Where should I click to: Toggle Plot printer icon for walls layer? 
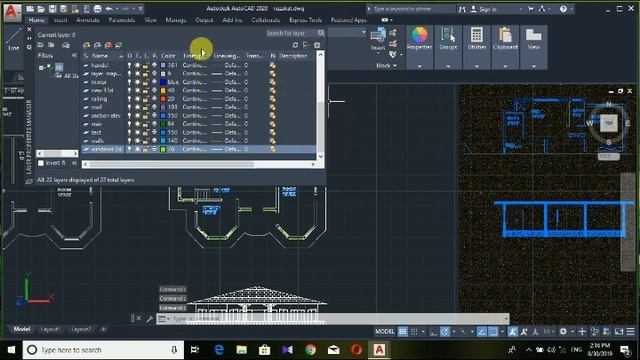(x=154, y=140)
